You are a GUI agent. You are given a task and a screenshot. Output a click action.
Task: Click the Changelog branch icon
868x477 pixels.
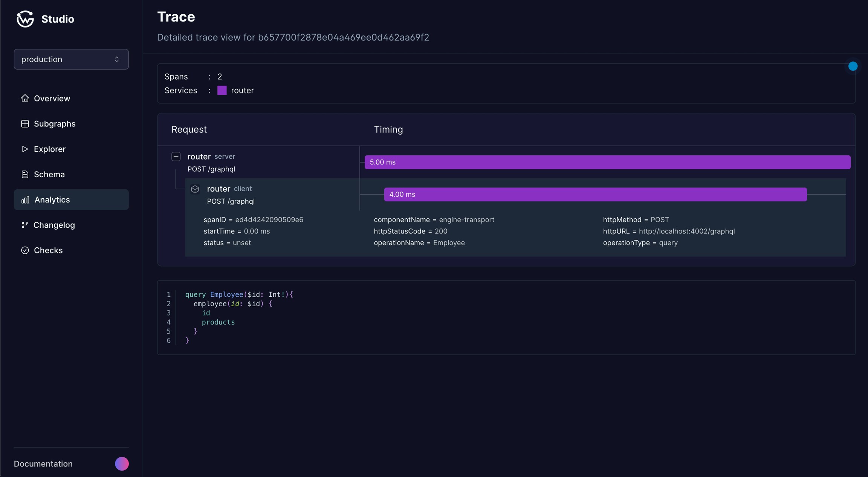[x=24, y=225]
